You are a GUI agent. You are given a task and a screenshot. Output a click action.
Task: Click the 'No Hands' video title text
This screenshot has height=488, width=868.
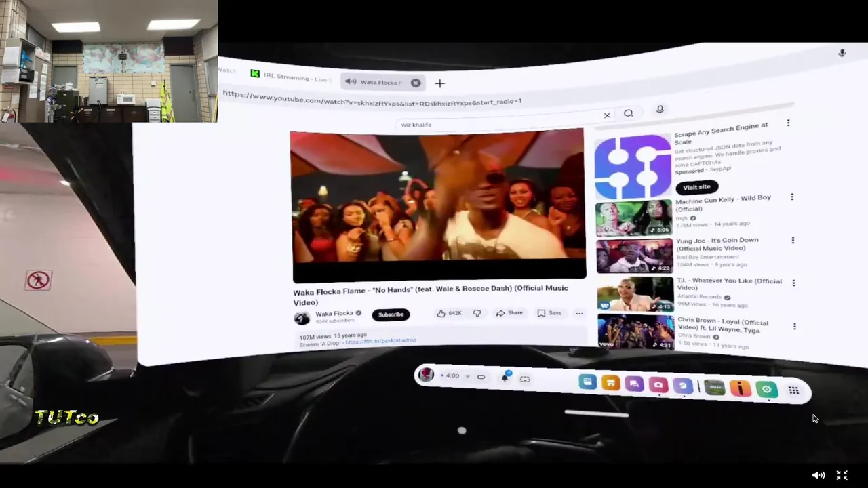coord(430,295)
